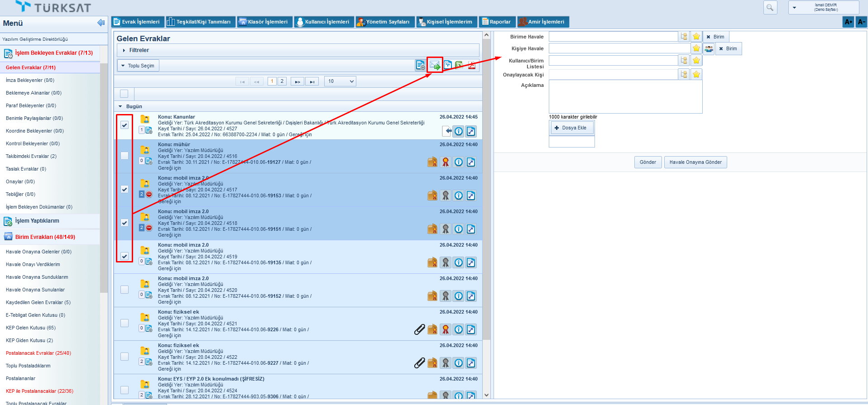The width and height of the screenshot is (868, 405).
Task: Open the Raporlar menu
Action: pos(497,22)
